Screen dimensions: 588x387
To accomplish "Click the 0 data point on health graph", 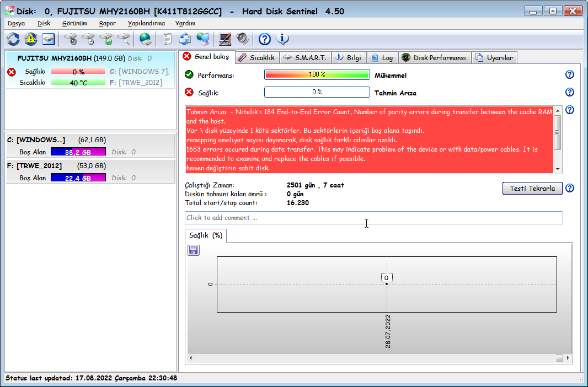I will [x=387, y=283].
